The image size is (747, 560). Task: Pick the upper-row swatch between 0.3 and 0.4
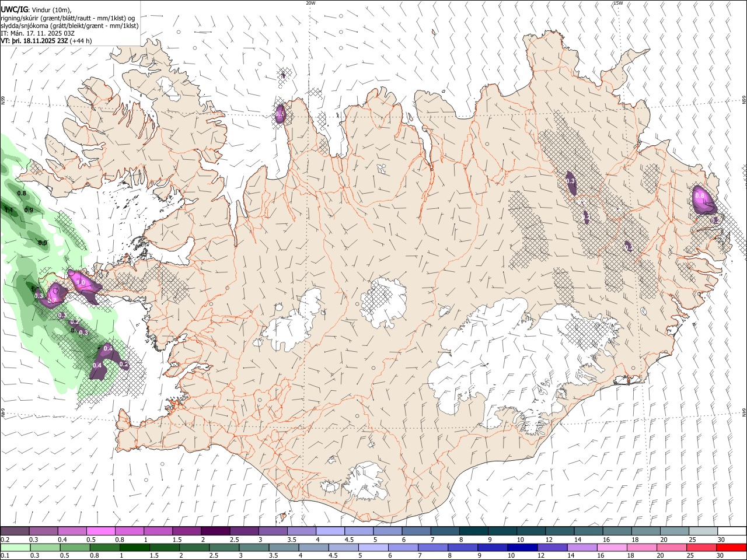coord(43,531)
